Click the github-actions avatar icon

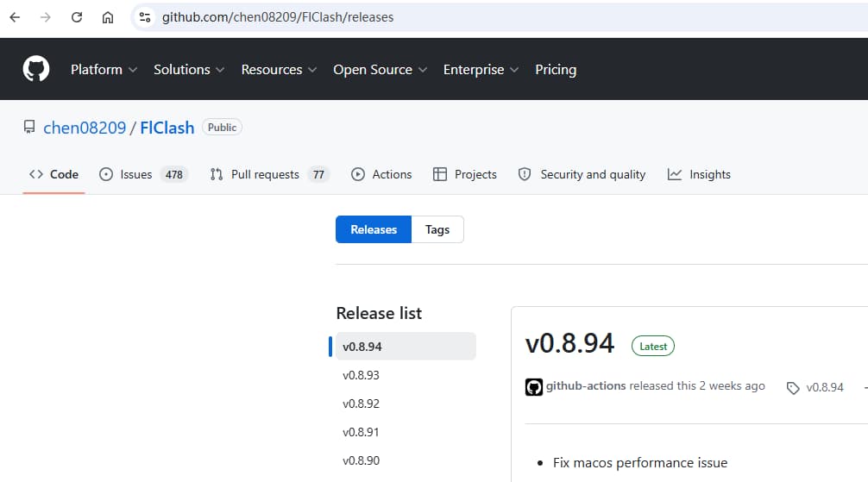533,387
